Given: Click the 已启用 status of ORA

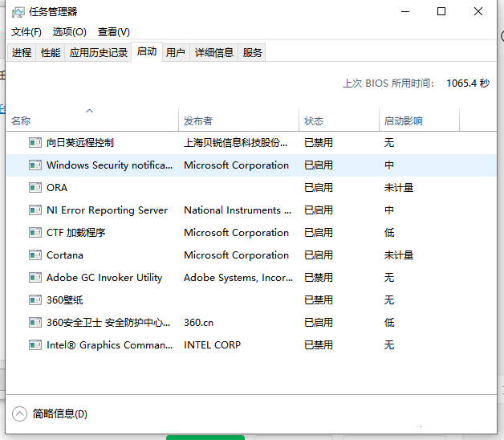Looking at the screenshot, I should 319,188.
